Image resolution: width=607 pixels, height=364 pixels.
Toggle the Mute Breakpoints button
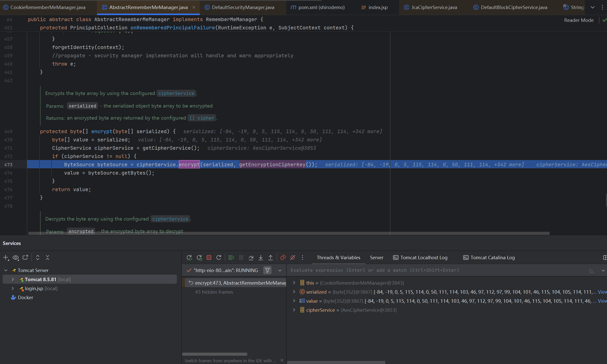point(293,257)
